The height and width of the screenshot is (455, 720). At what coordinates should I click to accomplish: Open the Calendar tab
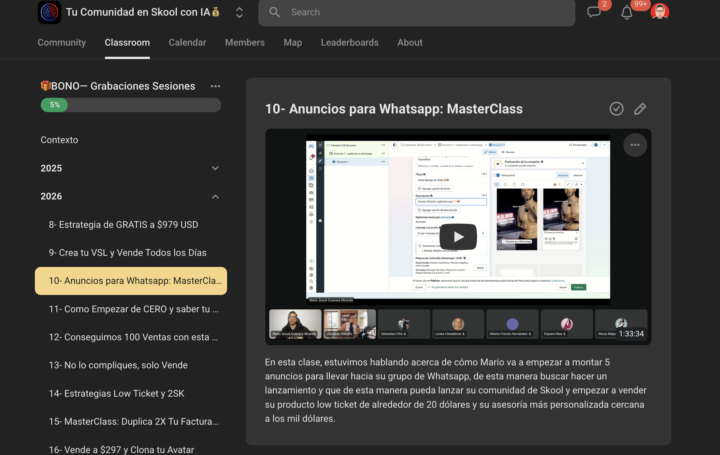pos(187,42)
